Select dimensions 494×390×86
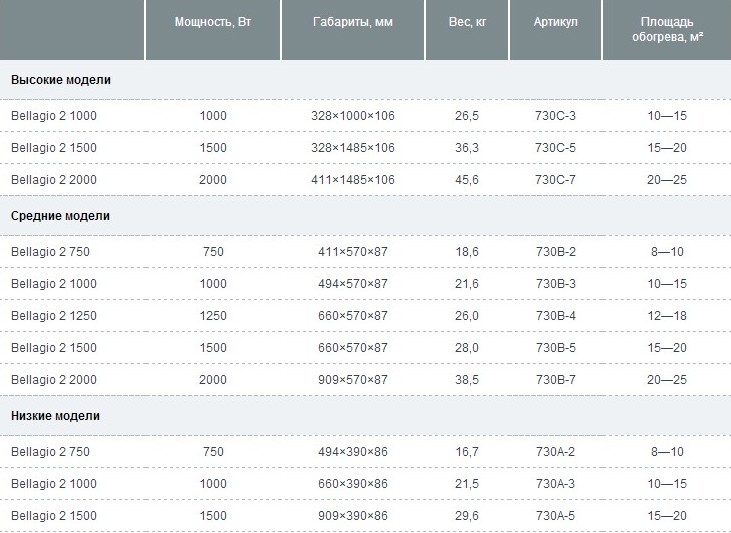This screenshot has height=533, width=731. pos(353,451)
